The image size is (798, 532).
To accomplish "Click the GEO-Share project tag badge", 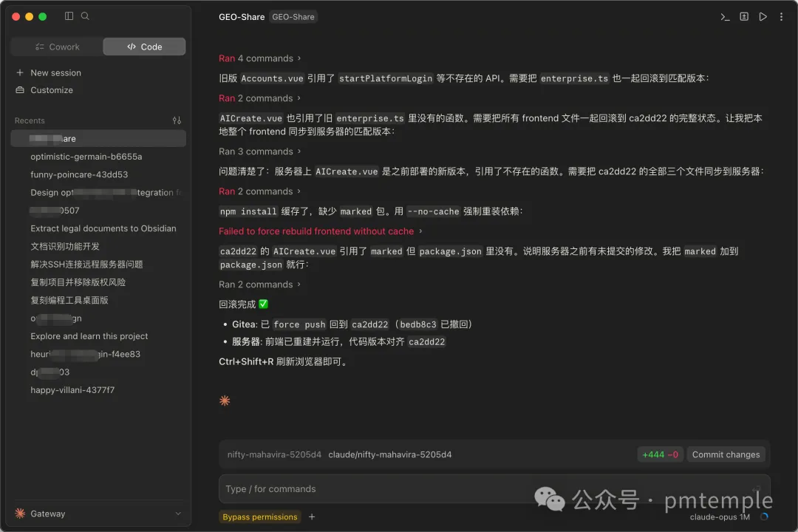I will pos(293,17).
